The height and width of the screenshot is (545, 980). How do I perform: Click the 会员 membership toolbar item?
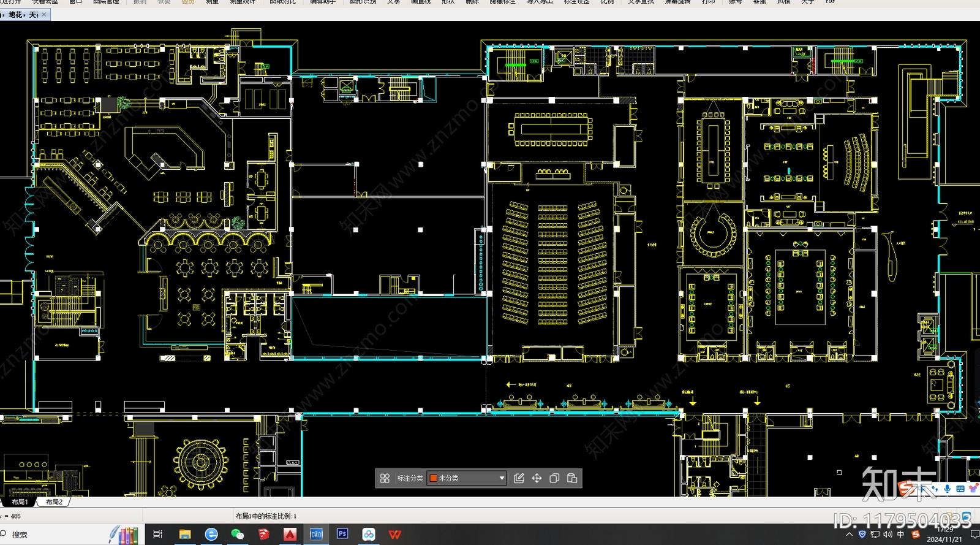tap(188, 2)
